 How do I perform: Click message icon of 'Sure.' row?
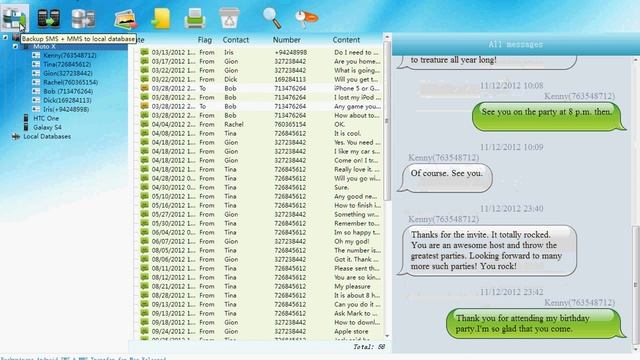click(x=144, y=187)
